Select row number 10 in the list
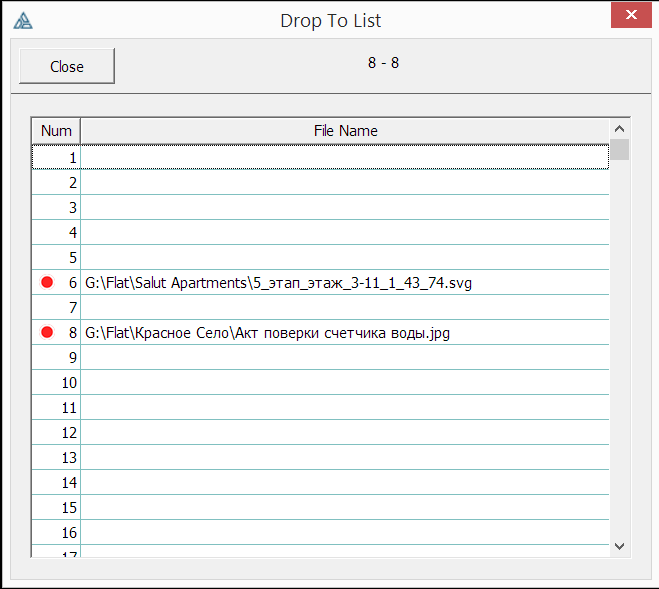Screen dimensions: 659x589 (x=56, y=383)
